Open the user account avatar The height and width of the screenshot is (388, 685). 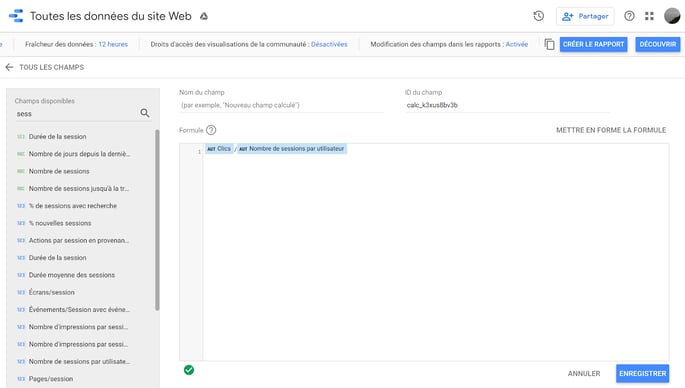click(x=672, y=16)
